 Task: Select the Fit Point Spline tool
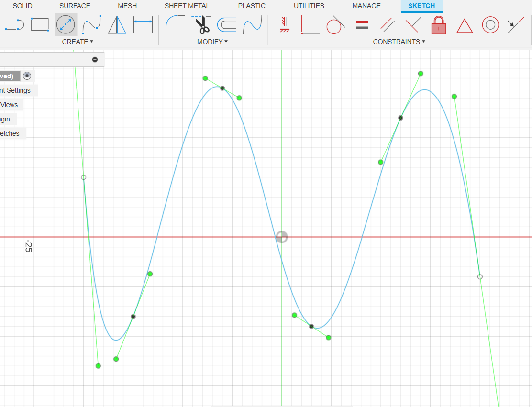click(x=91, y=25)
